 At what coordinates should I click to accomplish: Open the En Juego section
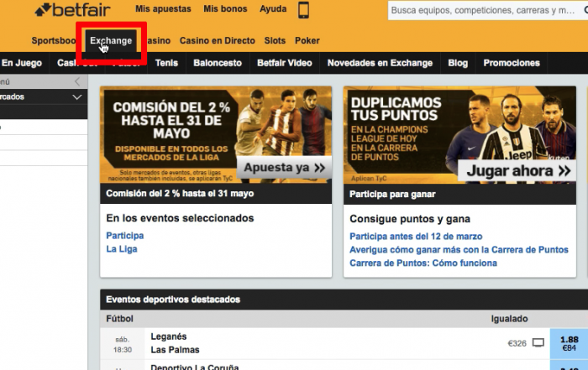22,63
